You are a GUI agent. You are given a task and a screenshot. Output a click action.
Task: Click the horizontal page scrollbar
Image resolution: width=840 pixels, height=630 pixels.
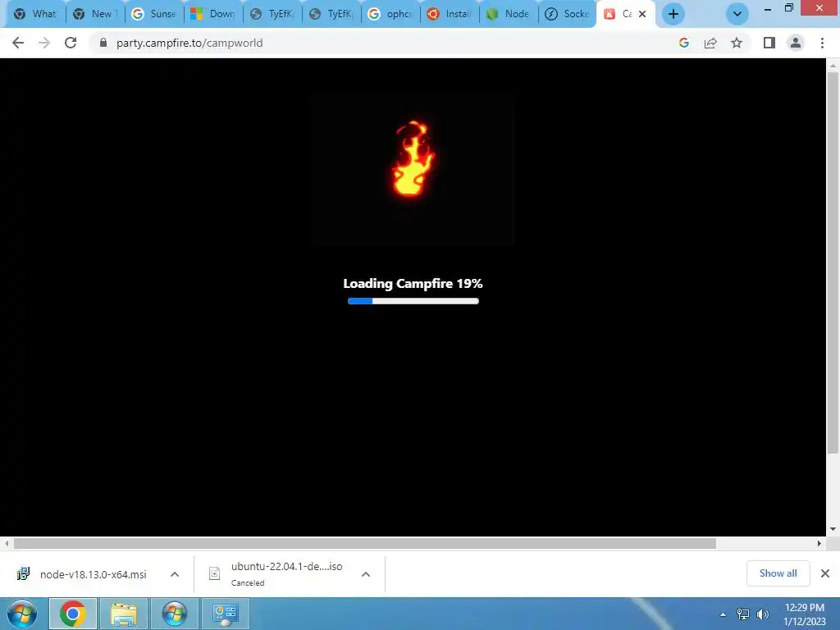point(365,543)
